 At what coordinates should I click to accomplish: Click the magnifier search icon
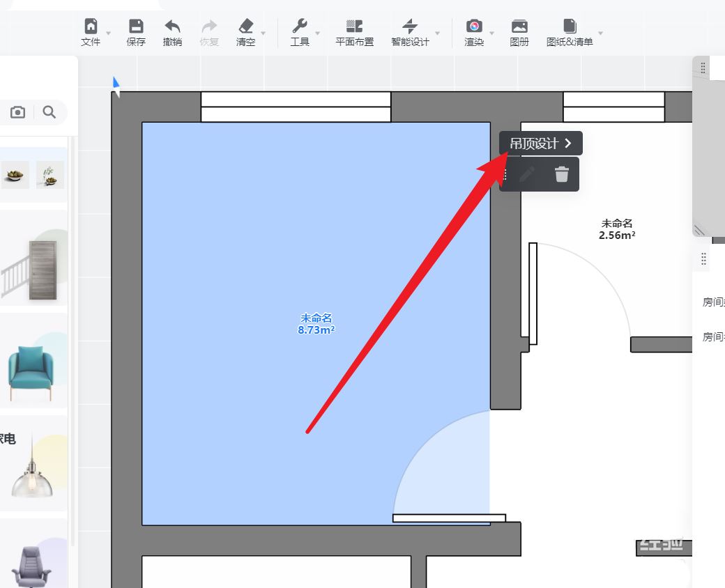pos(49,112)
